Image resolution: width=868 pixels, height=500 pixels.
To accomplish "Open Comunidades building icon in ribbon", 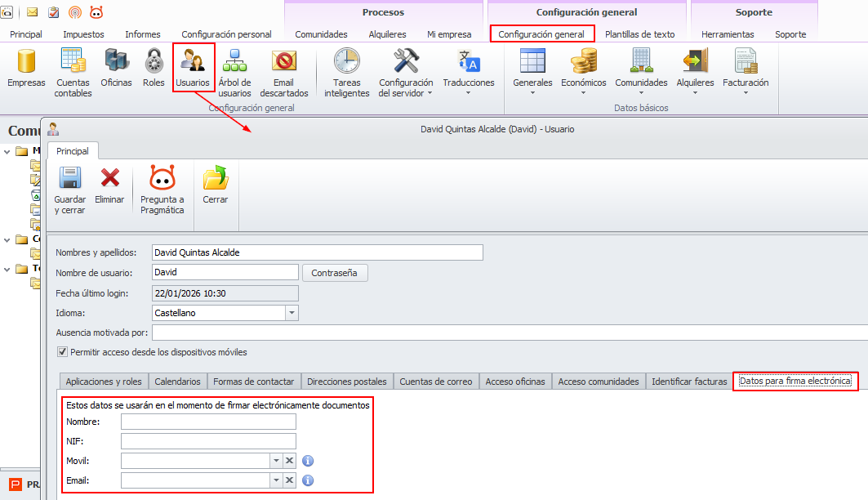I will coord(641,61).
